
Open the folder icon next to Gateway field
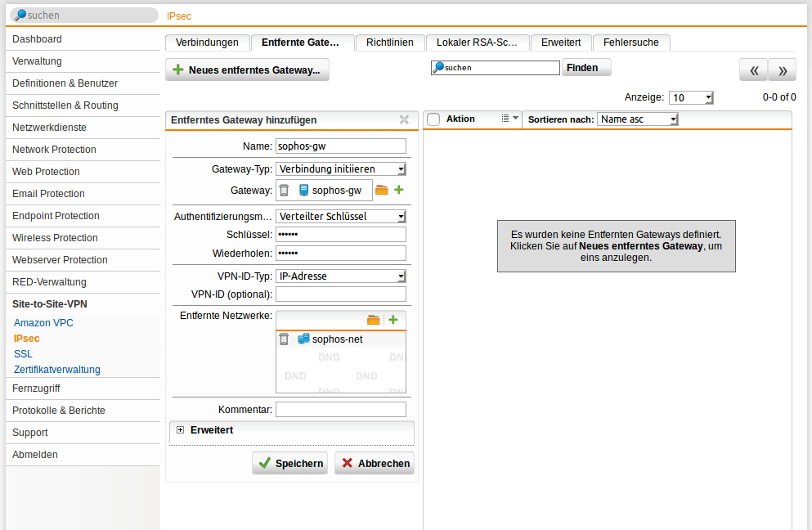click(381, 190)
